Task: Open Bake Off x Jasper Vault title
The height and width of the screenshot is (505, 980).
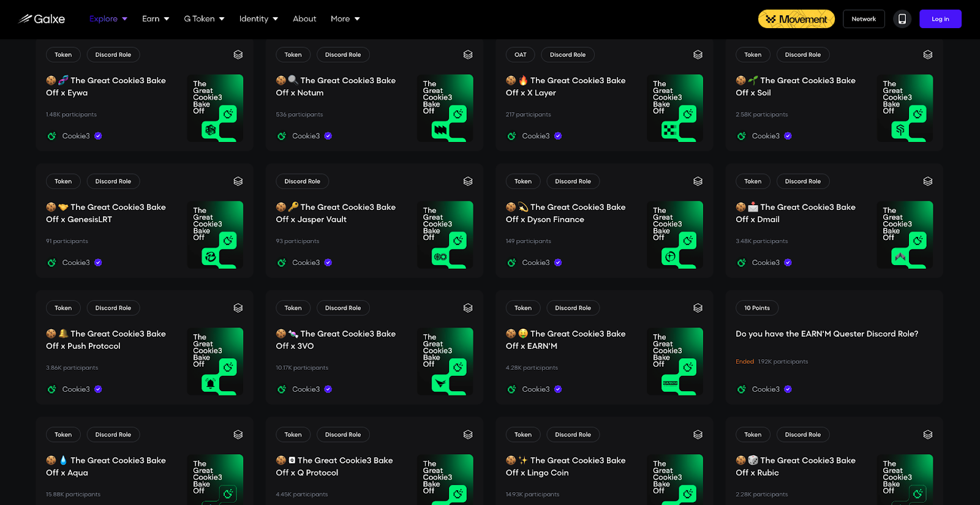Action: click(x=336, y=214)
